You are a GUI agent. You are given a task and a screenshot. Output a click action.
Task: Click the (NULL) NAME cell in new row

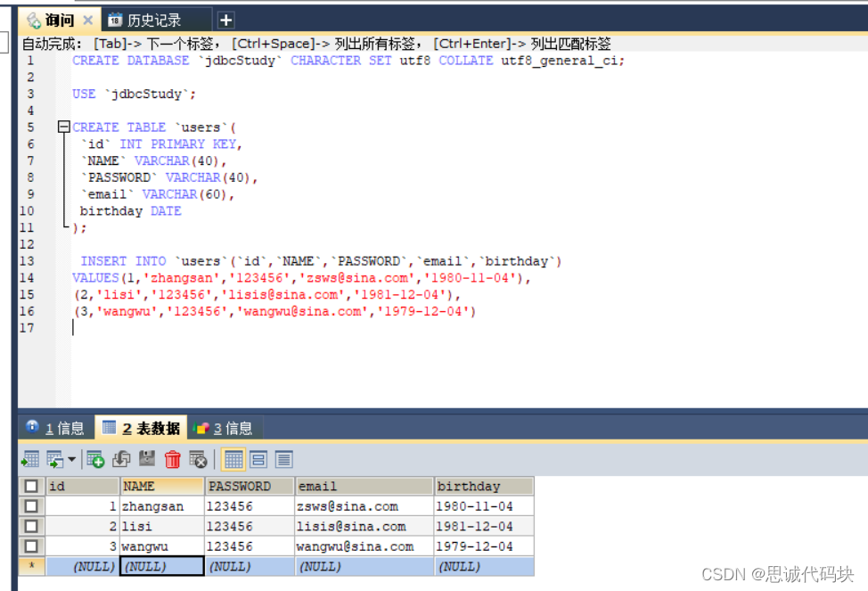[162, 567]
